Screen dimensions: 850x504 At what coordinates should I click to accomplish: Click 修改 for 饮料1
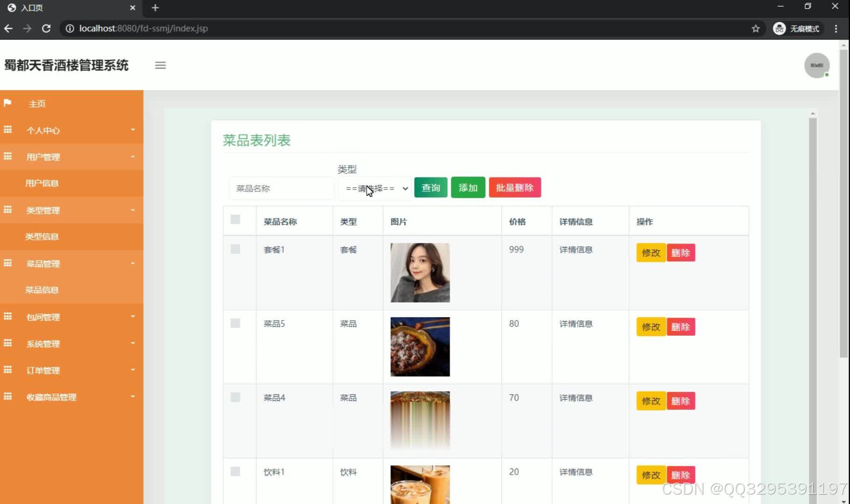coord(651,475)
